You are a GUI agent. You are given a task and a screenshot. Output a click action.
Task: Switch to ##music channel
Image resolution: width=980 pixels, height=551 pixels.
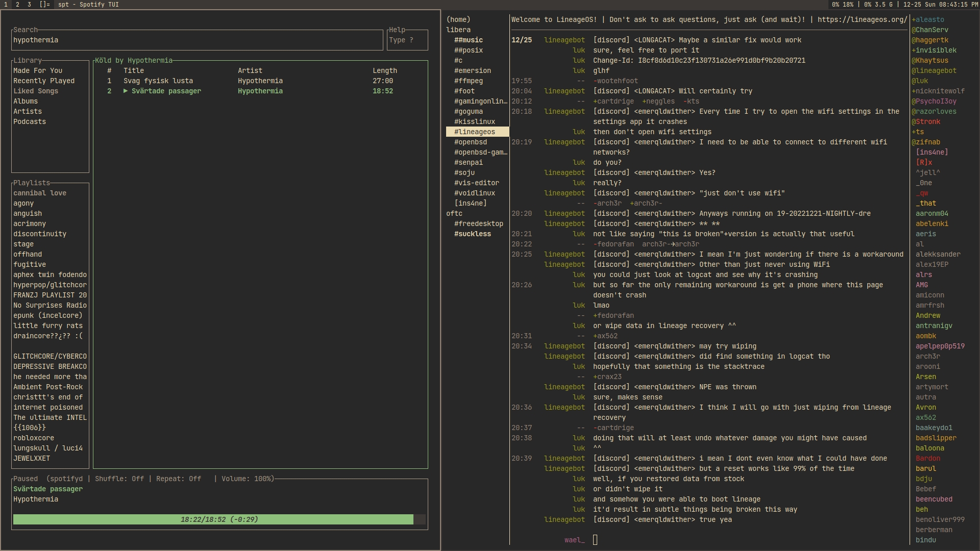point(469,40)
